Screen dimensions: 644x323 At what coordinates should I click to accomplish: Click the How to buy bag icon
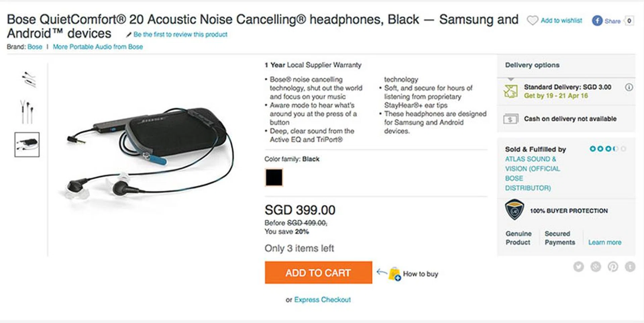point(394,274)
